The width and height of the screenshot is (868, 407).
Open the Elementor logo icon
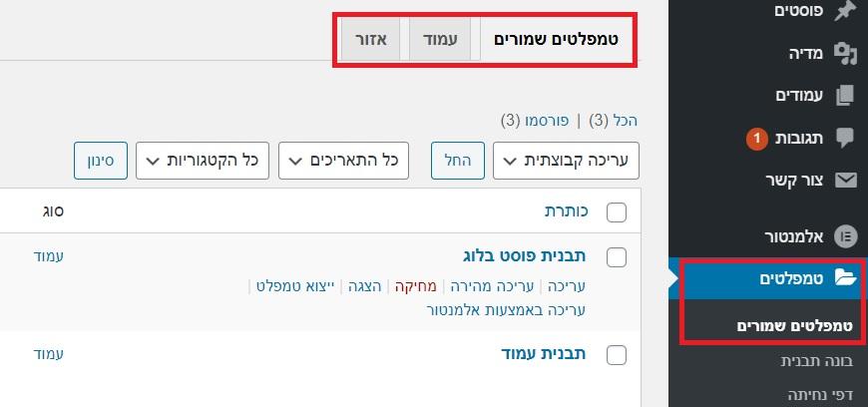(x=845, y=237)
